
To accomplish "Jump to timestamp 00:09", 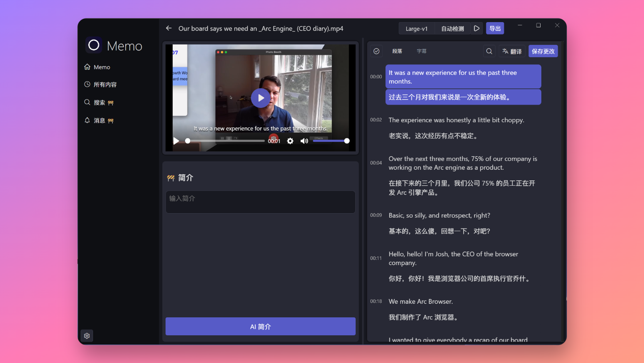I will pos(376,215).
